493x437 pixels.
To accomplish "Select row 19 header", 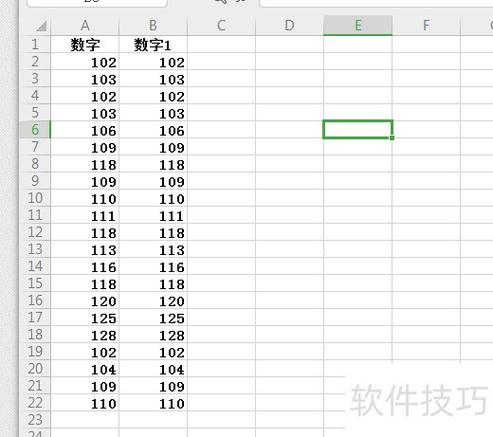I will 35,351.
